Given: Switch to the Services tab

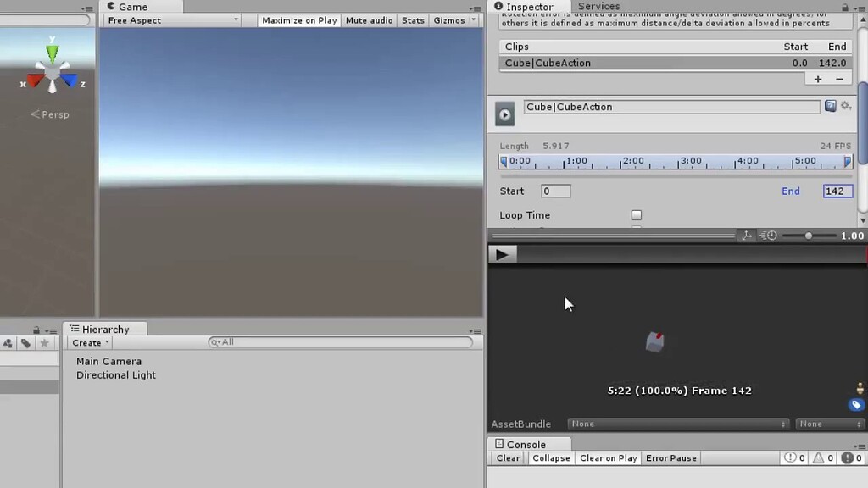Looking at the screenshot, I should (598, 6).
